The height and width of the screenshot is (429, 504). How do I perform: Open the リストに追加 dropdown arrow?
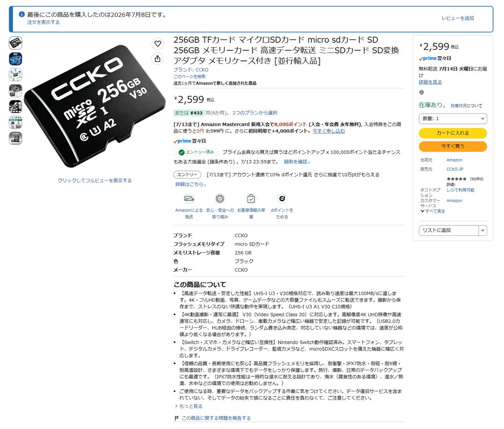[483, 230]
